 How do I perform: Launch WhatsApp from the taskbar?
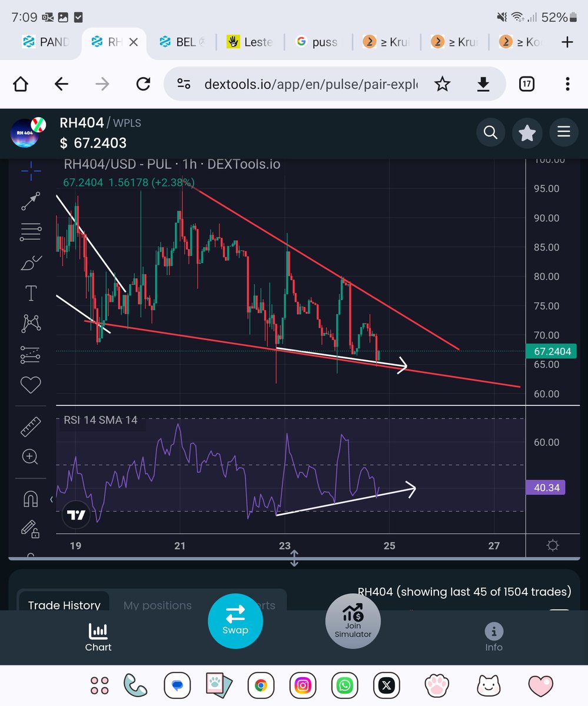click(344, 685)
